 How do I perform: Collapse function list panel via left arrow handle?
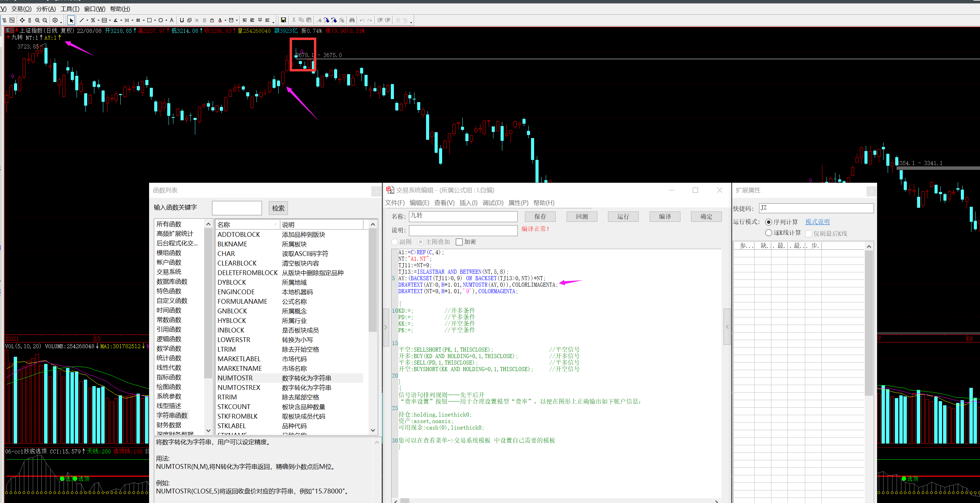point(385,327)
